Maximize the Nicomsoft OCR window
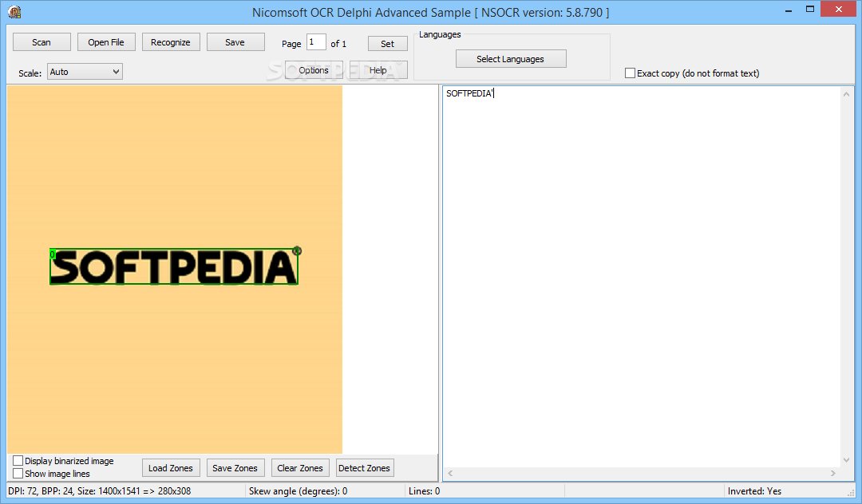 tap(810, 10)
